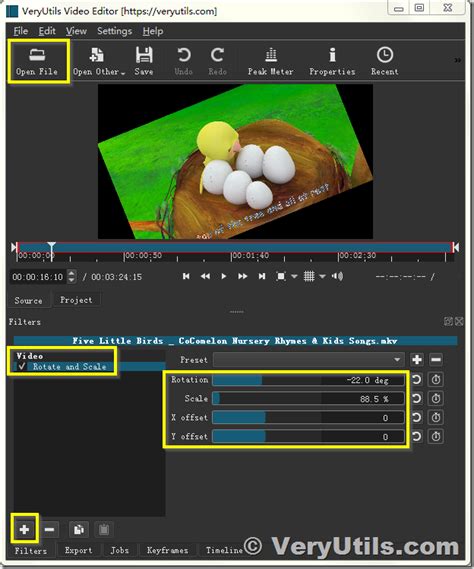This screenshot has width=474, height=569.
Task: Show the Peak Meter panel
Action: (x=271, y=62)
